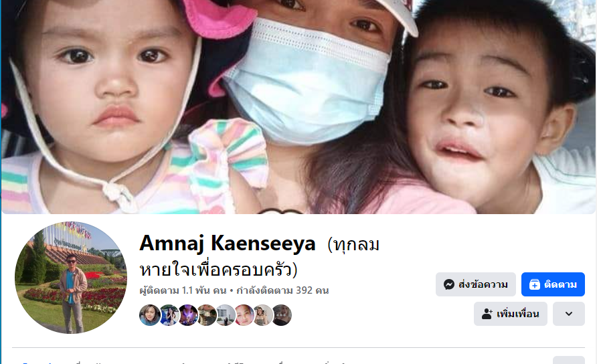Open eighth friend avatar in dark outfit
Screen dimensions: 597x364
(282, 315)
